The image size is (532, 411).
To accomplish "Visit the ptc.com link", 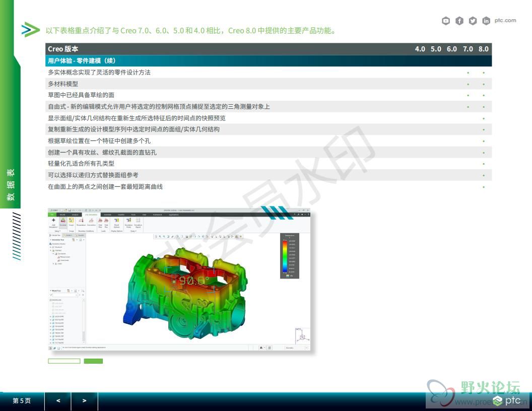I will click(505, 20).
